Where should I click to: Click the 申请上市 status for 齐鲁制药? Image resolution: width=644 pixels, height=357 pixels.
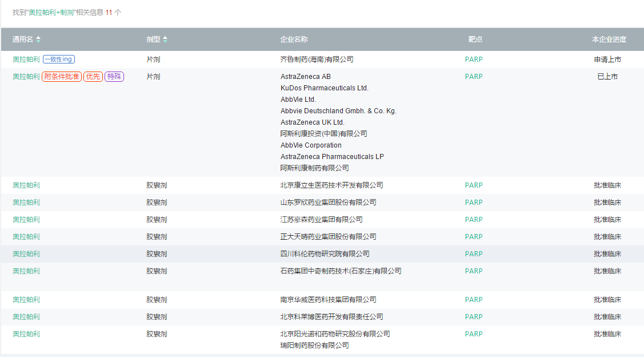[607, 59]
